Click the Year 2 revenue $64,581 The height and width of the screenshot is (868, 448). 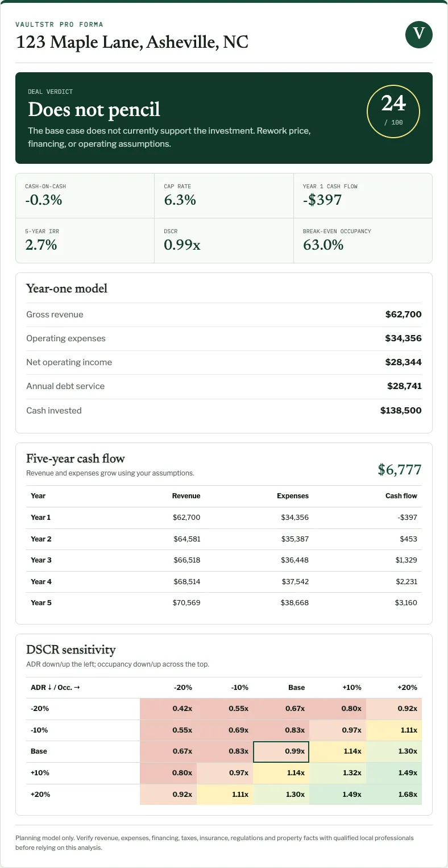coord(187,539)
